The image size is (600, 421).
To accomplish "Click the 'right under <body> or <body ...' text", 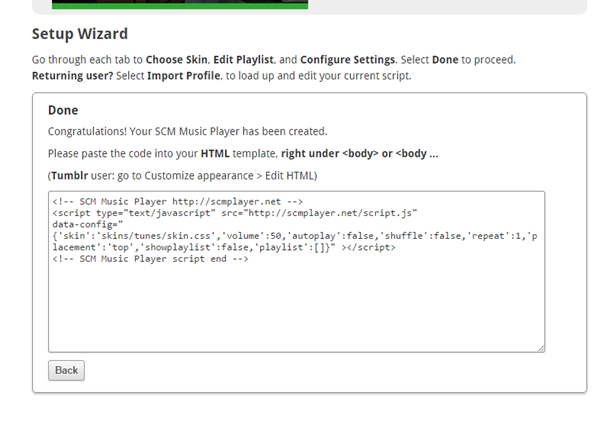I will [x=360, y=153].
